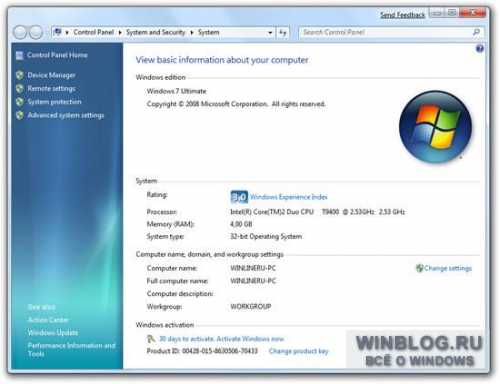Click the Windows 7 Ultimate edition text
500x384 pixels.
(177, 91)
